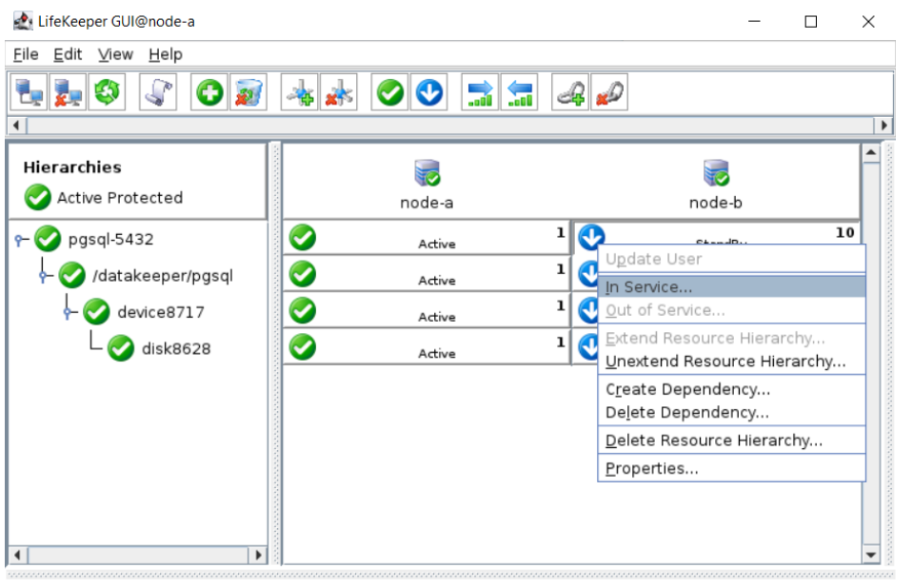Click the green plus Create Resource Hierarchy icon
Image resolution: width=913 pixels, height=588 pixels.
coord(209,92)
